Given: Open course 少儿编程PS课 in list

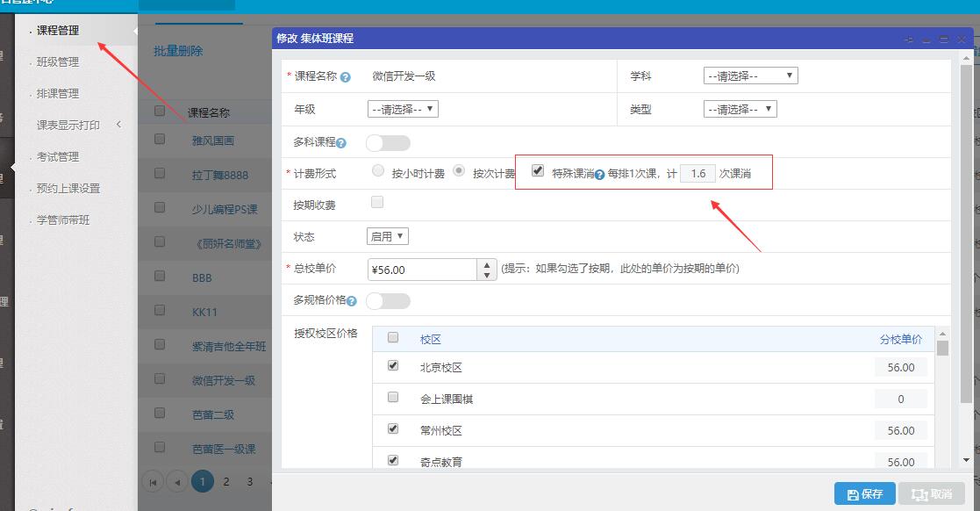Looking at the screenshot, I should coord(225,210).
